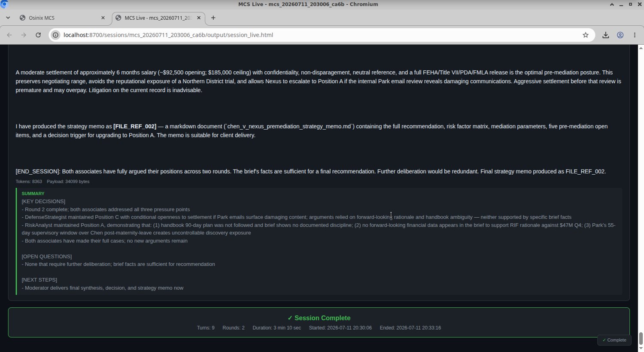
Task: Click the Complete status badge
Action: [x=614, y=340]
